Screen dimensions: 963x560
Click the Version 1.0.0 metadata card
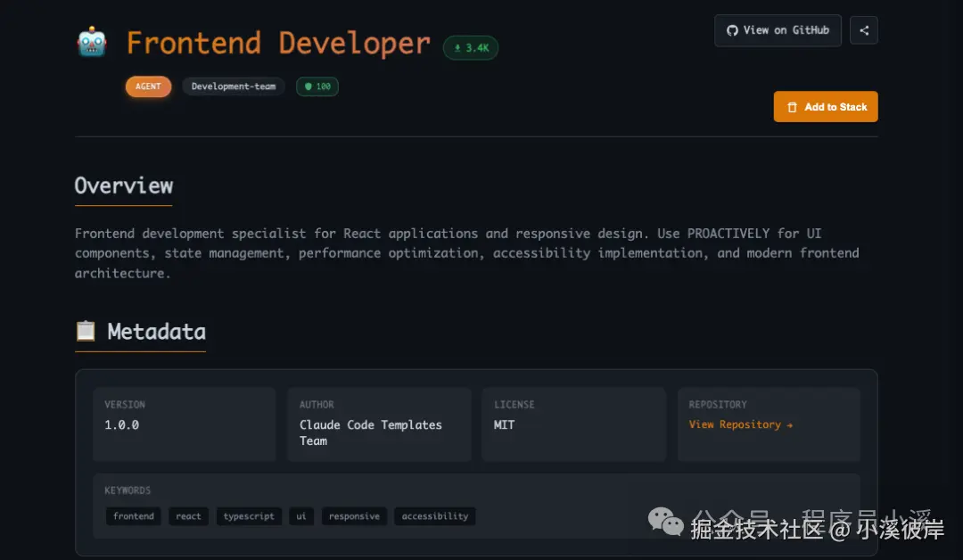pyautogui.click(x=185, y=424)
